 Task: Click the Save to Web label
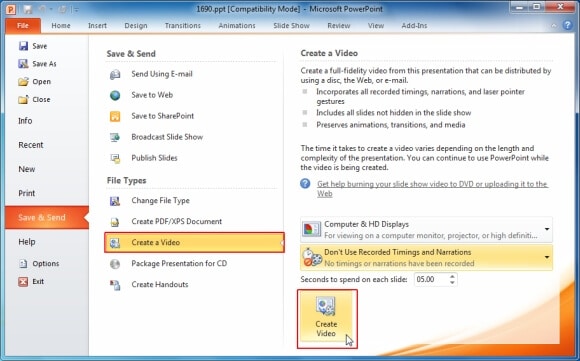(152, 95)
